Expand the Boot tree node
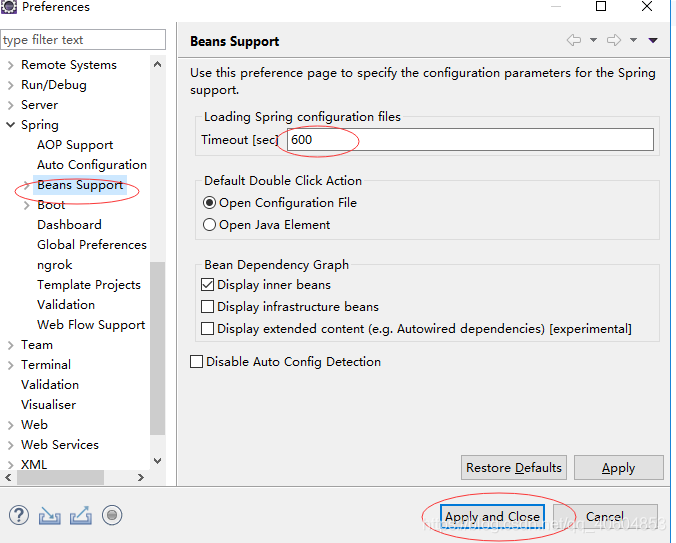 click(x=27, y=205)
